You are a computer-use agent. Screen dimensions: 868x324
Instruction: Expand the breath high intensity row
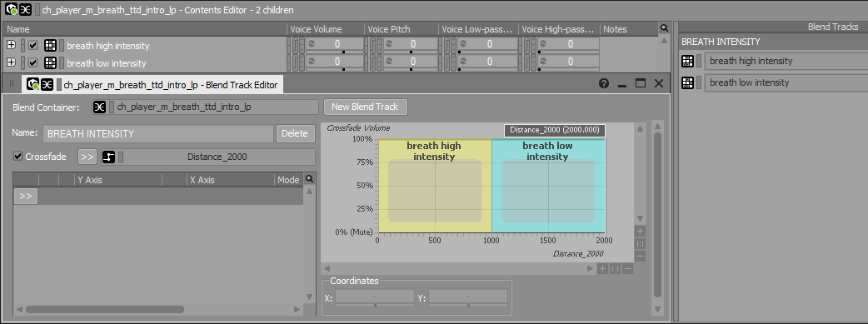(x=11, y=46)
